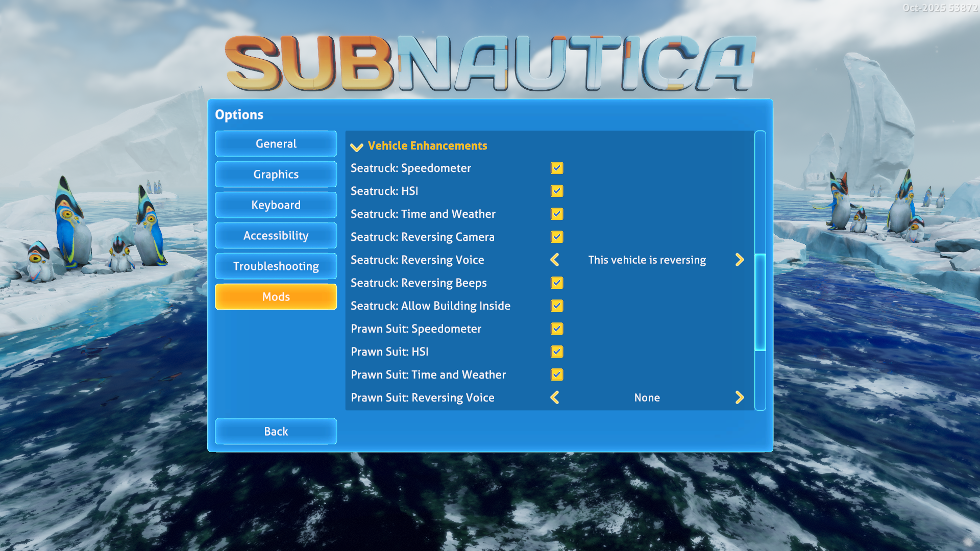The width and height of the screenshot is (980, 551).
Task: Click 'This vehicle is reversing' value
Action: [x=647, y=260]
